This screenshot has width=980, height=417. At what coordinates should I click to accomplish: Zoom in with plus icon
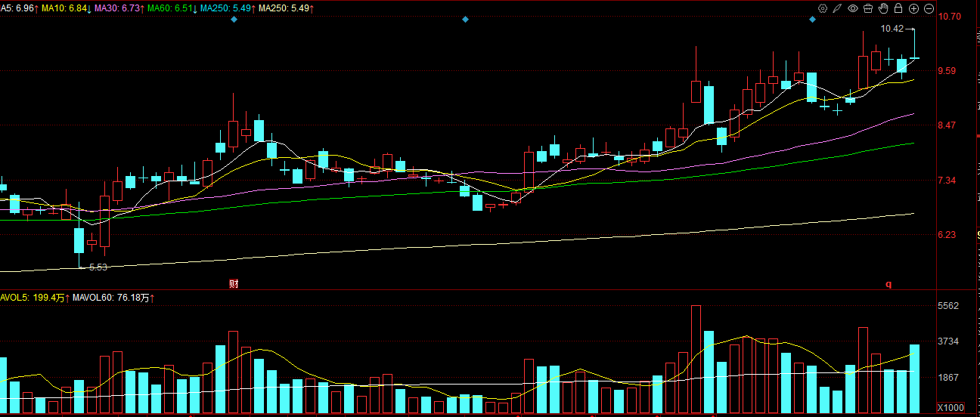(x=913, y=8)
